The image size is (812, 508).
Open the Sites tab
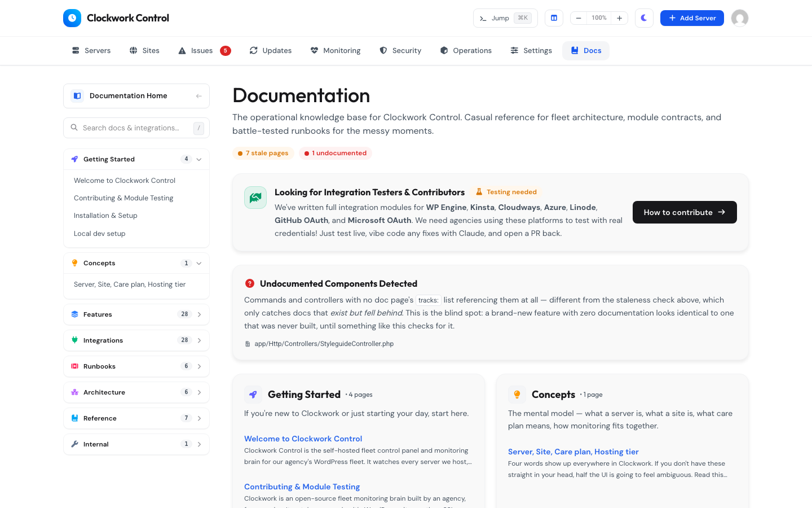[x=144, y=50]
